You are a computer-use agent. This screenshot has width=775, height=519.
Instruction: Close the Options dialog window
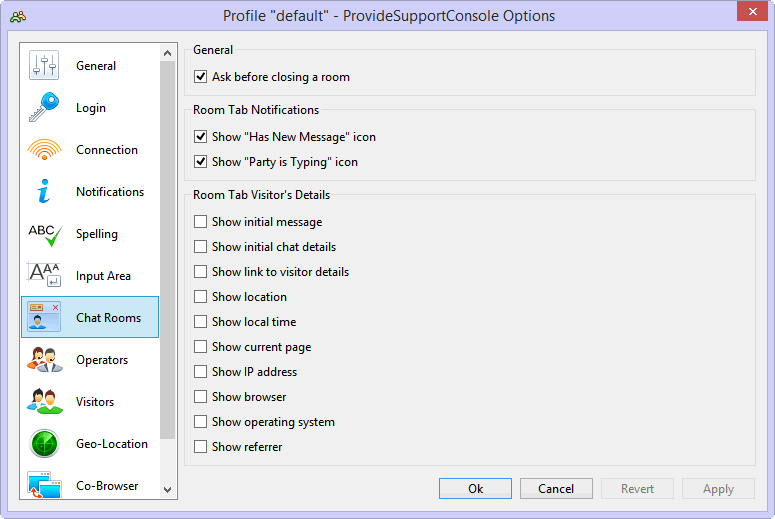coord(752,11)
